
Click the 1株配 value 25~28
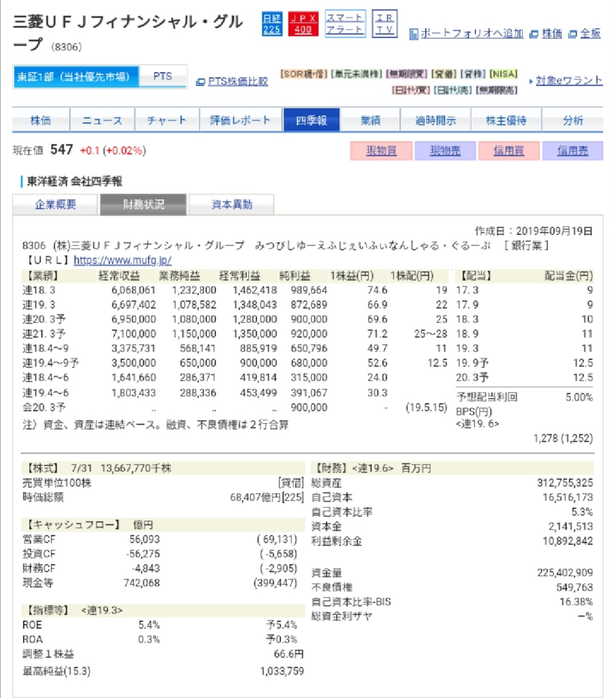[431, 334]
